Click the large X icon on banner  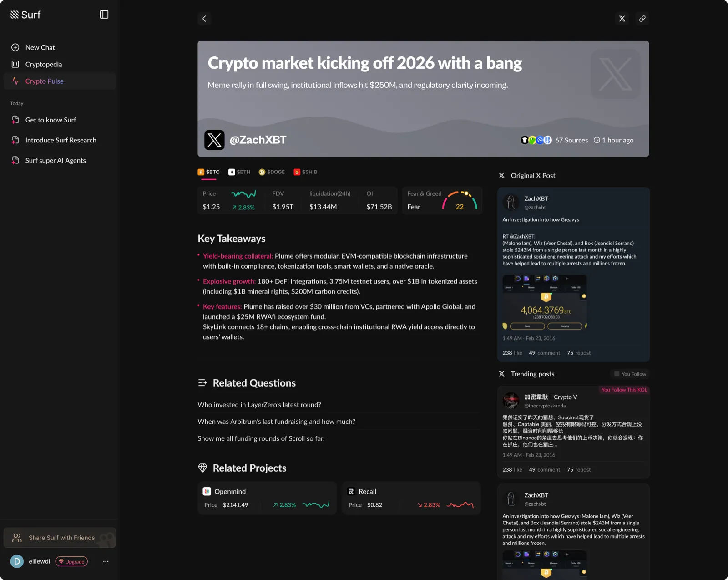pyautogui.click(x=616, y=74)
